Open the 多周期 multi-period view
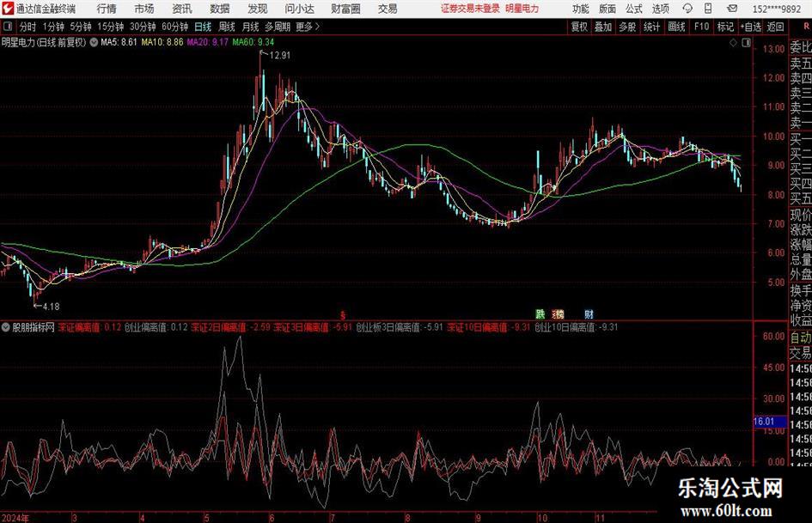Screen dimensions: 812x523 (278, 27)
